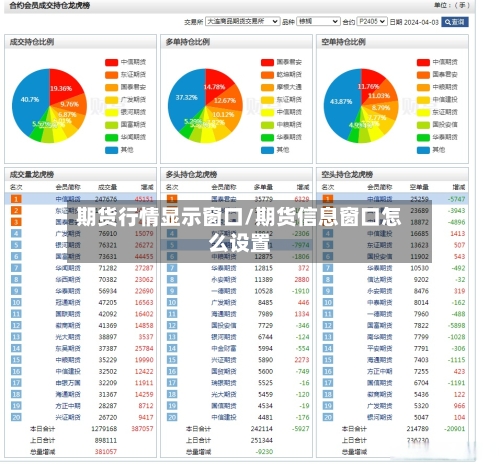
Task: Click blue rank 7 badge in 成交量龙虎榜
Action: point(16,268)
